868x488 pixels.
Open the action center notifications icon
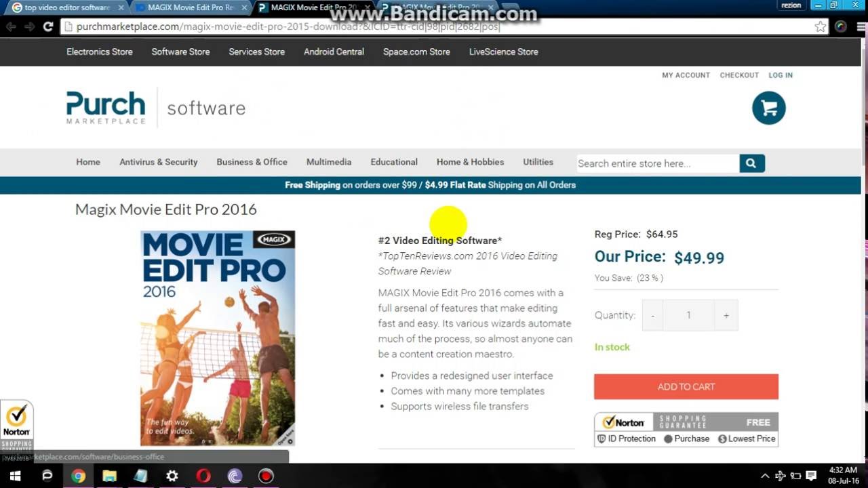[x=810, y=476]
